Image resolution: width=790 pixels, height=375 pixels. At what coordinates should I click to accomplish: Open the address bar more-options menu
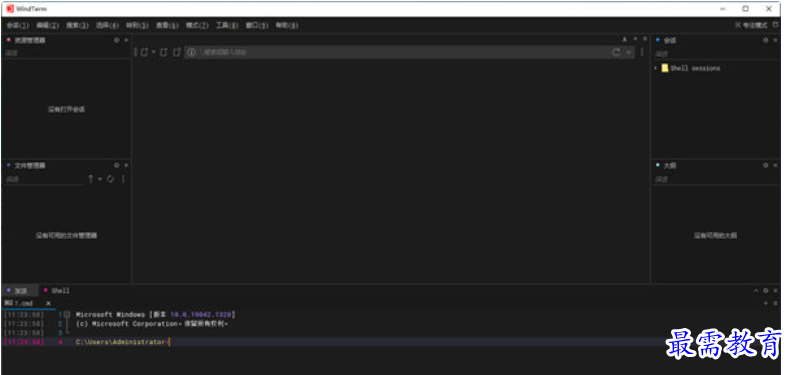tap(642, 52)
